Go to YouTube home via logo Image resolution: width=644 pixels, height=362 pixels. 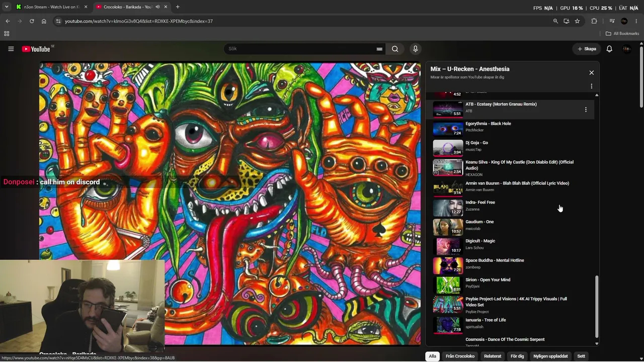coord(36,49)
